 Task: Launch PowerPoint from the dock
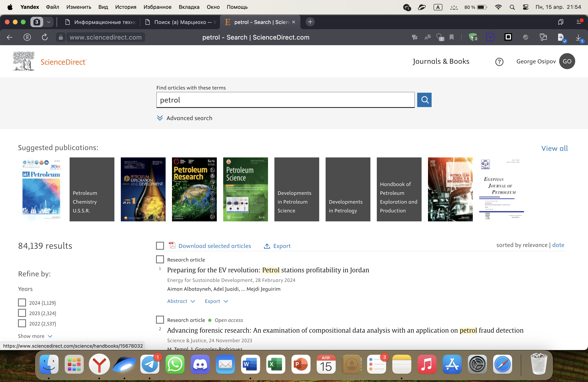coord(301,364)
